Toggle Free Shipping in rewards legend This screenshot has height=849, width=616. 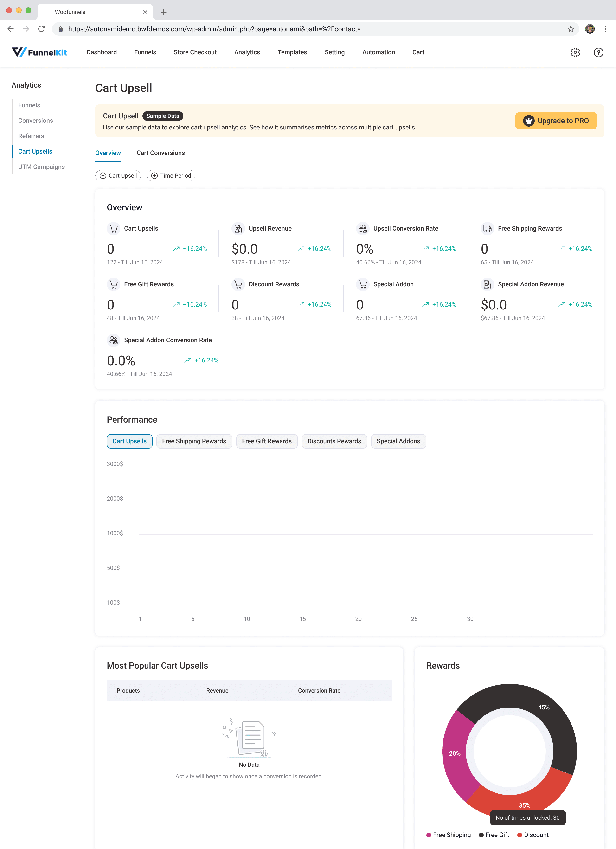tap(448, 835)
